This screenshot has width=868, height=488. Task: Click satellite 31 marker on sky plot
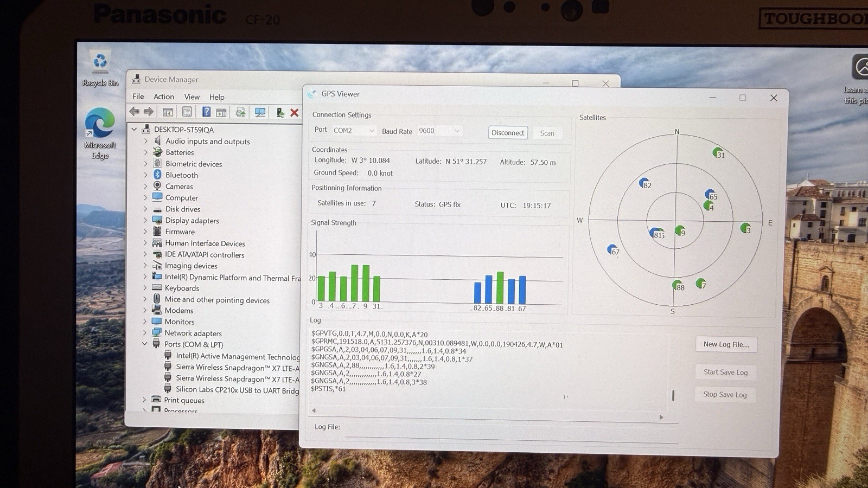718,153
